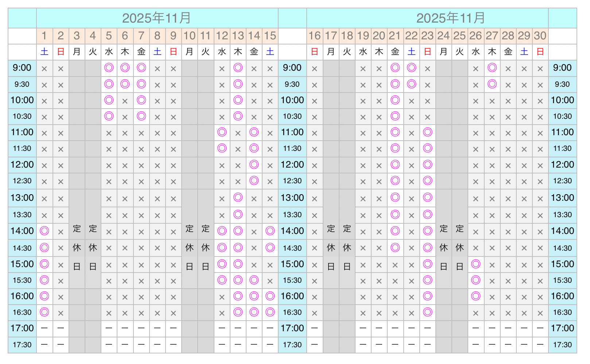Reserve the 9:30 slot on November 27

[x=492, y=84]
